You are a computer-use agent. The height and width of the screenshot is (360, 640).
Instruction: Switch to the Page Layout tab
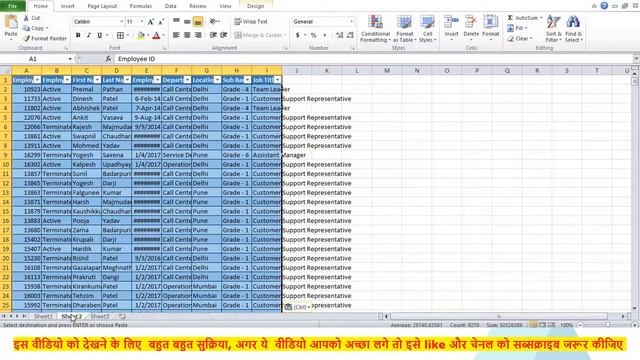point(102,6)
